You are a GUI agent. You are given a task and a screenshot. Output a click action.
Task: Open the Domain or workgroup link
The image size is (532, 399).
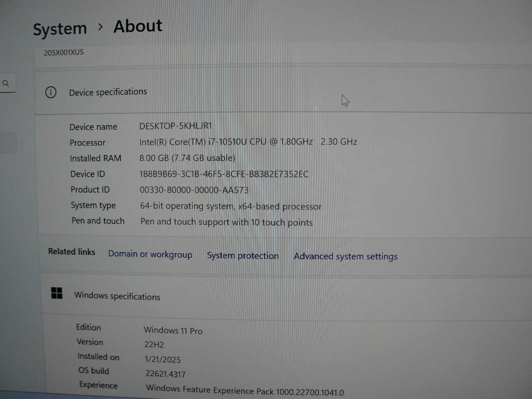150,254
